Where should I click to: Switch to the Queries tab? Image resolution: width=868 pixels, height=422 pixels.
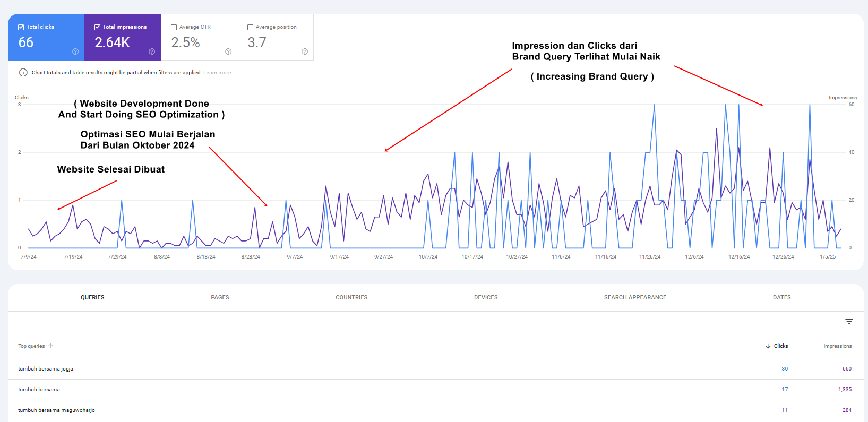[x=92, y=297]
